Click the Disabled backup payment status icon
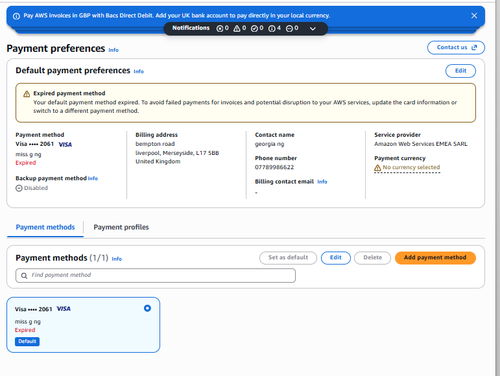This screenshot has height=376, width=500. [19, 188]
